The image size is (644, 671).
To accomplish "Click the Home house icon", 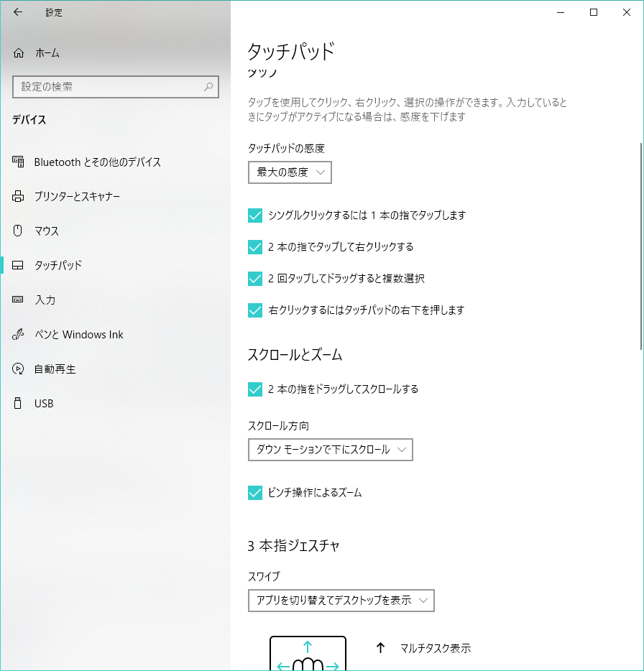I will tap(19, 53).
